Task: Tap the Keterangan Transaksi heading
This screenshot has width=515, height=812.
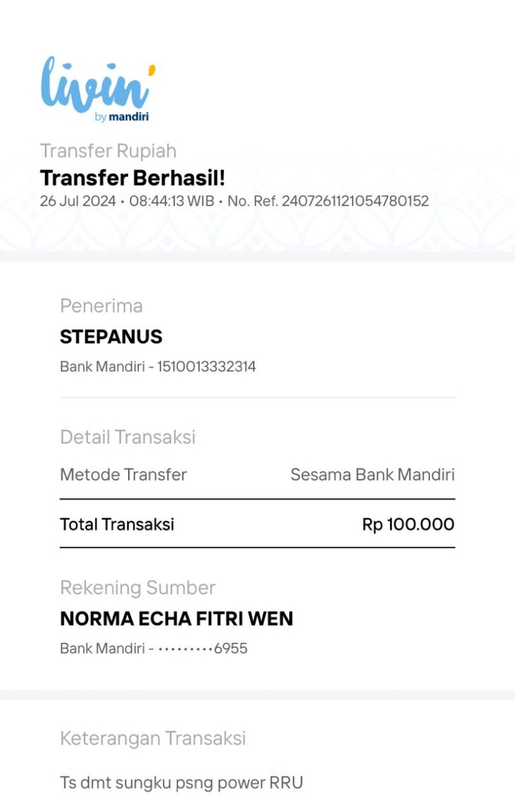Action: (153, 738)
